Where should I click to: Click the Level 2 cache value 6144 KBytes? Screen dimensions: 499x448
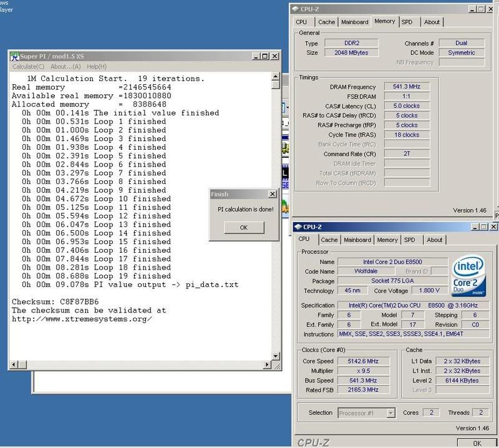[462, 380]
